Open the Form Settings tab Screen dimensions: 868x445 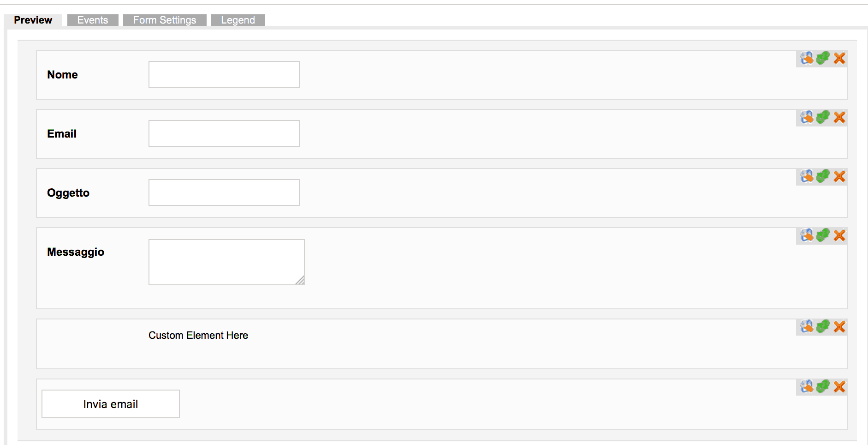pyautogui.click(x=165, y=20)
